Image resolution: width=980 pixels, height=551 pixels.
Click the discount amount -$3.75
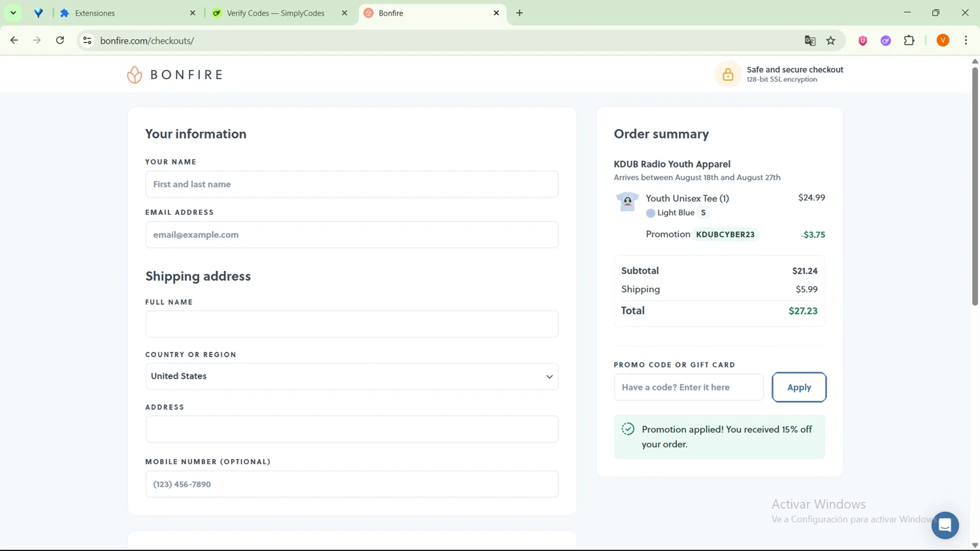813,234
